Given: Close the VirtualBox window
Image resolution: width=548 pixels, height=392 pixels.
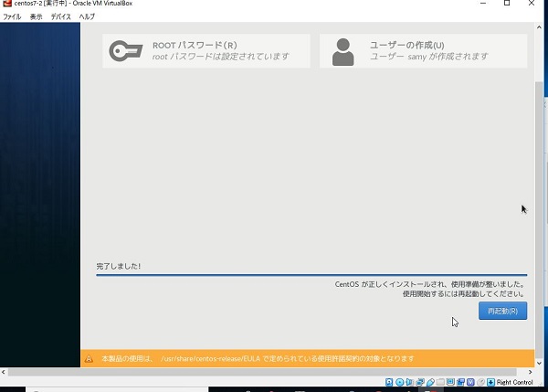Looking at the screenshot, I should tap(532, 3).
